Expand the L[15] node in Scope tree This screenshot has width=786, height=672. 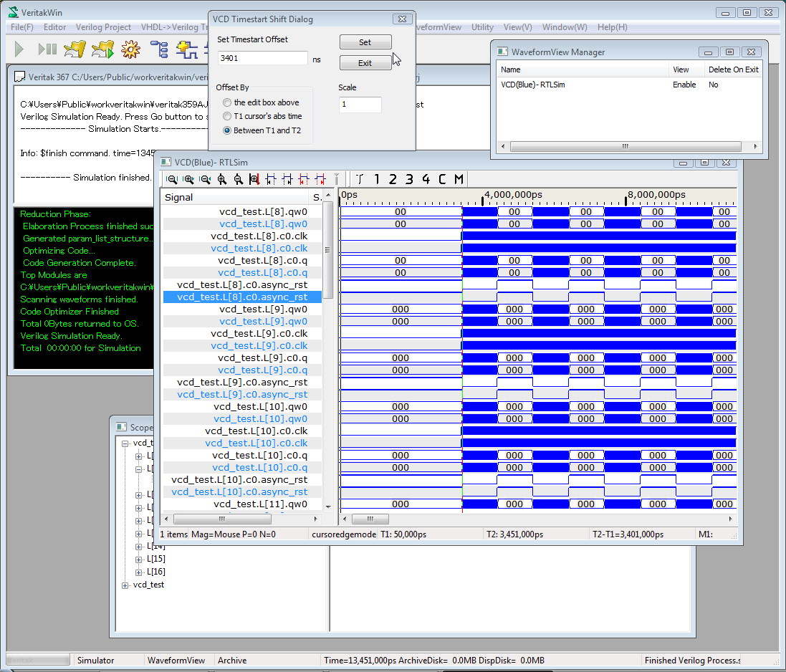[x=139, y=560]
